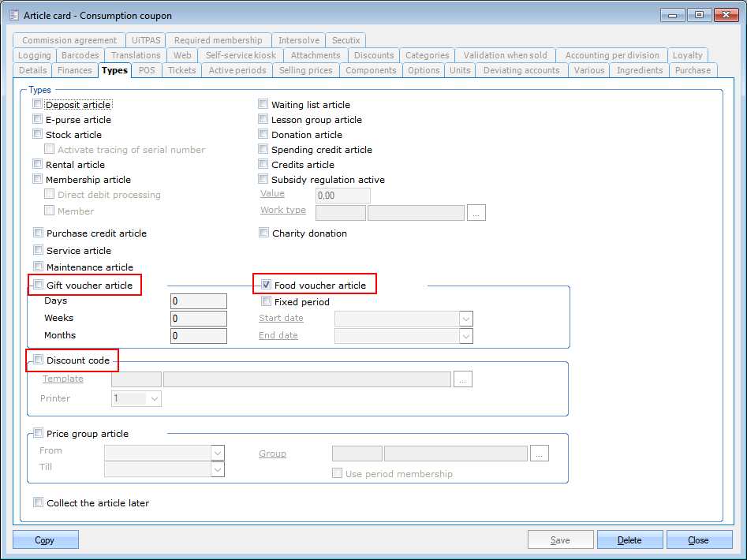Switch to the Finances tab

(75, 70)
